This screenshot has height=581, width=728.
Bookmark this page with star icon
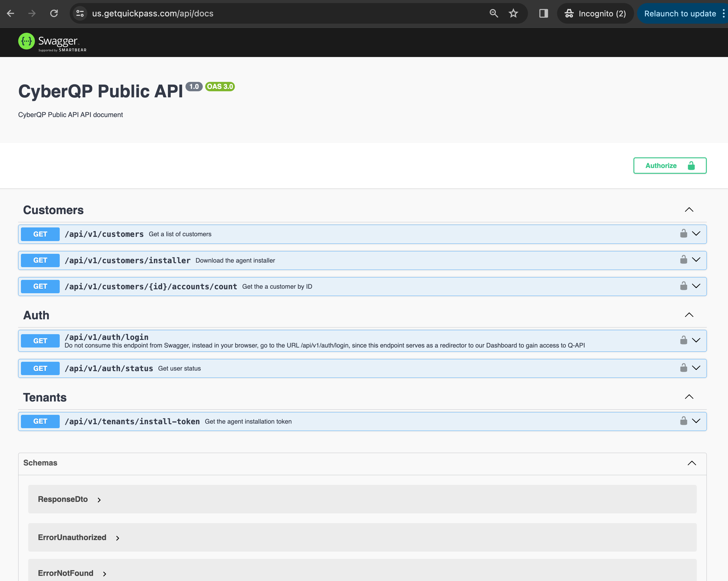pos(513,14)
